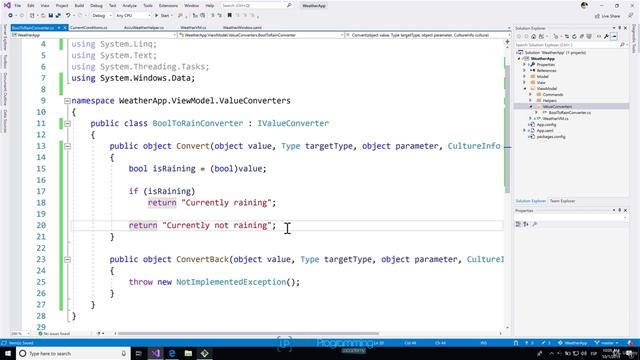Click the Windows taskbar search box
The width and height of the screenshot is (640, 360).
click(x=73, y=353)
